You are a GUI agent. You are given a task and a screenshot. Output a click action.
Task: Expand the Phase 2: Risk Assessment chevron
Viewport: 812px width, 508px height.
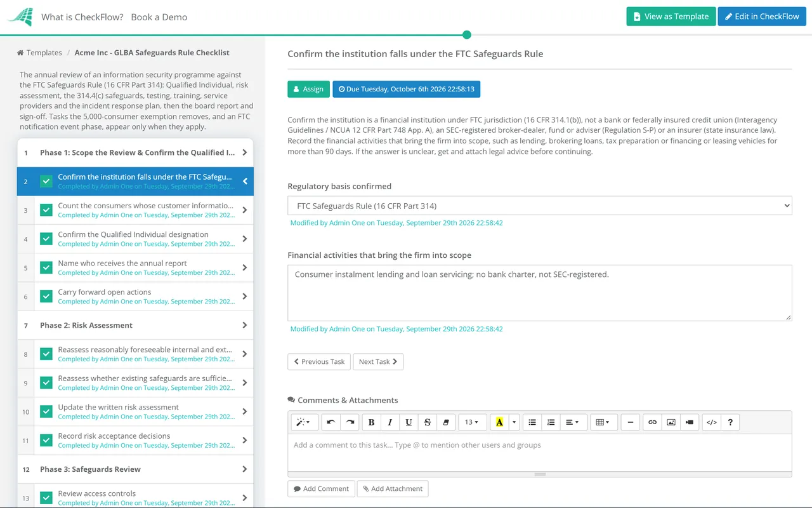[245, 325]
